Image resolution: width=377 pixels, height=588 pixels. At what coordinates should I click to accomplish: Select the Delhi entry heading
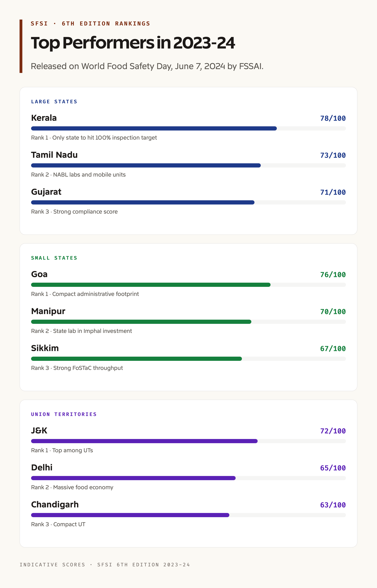42,468
